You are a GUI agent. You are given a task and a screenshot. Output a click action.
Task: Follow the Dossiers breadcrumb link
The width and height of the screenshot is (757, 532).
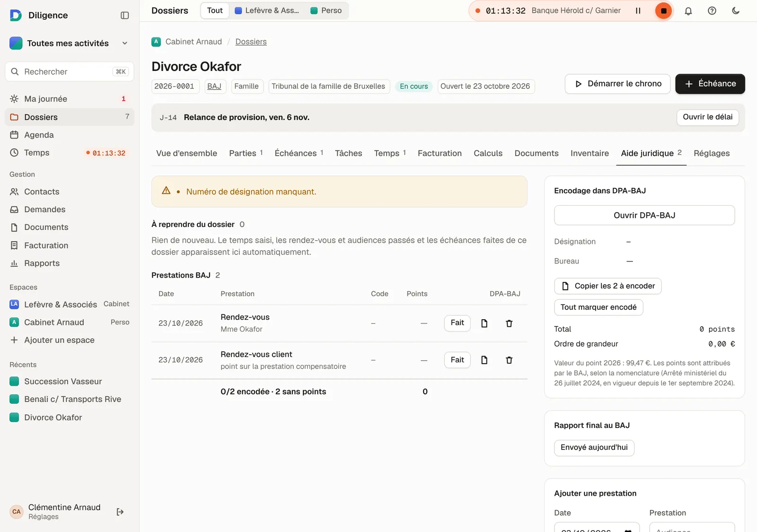click(251, 42)
